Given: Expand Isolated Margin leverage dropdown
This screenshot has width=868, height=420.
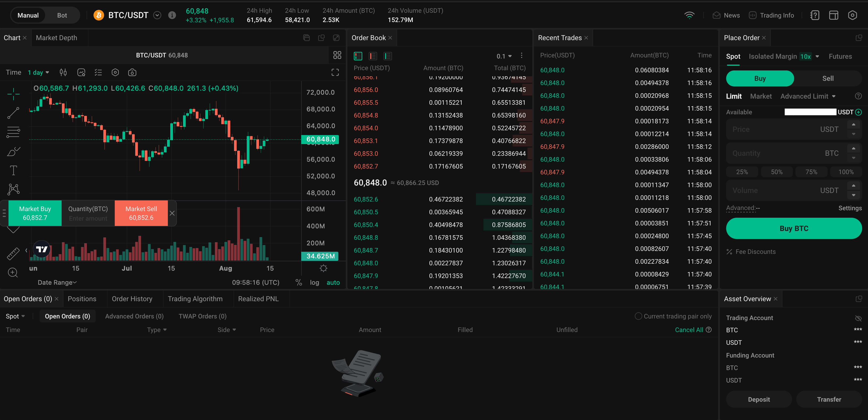Looking at the screenshot, I should 817,56.
